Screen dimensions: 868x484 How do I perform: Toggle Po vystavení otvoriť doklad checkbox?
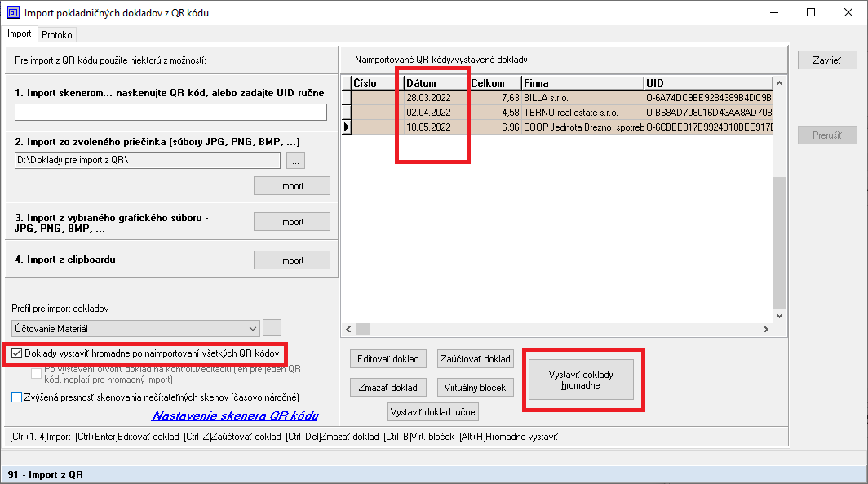[x=37, y=373]
